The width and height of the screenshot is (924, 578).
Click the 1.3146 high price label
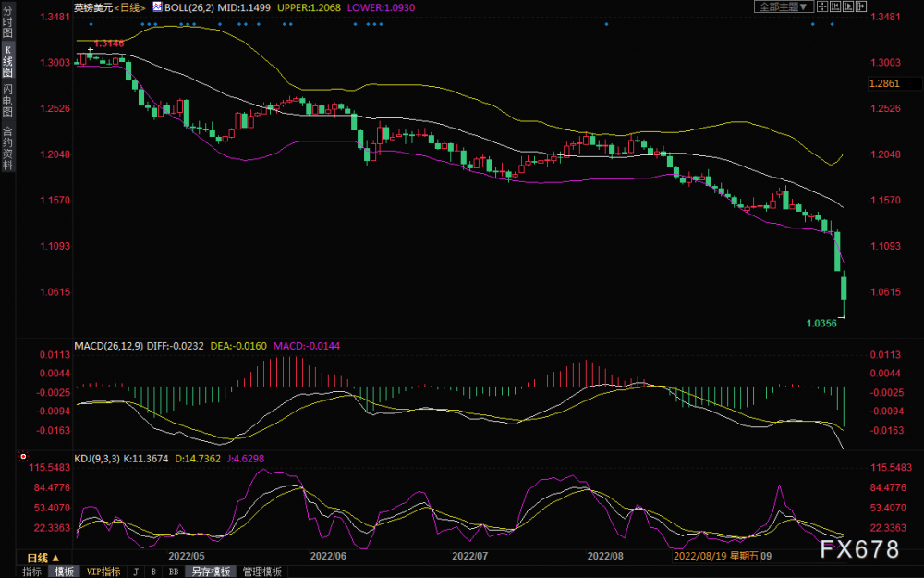point(109,43)
